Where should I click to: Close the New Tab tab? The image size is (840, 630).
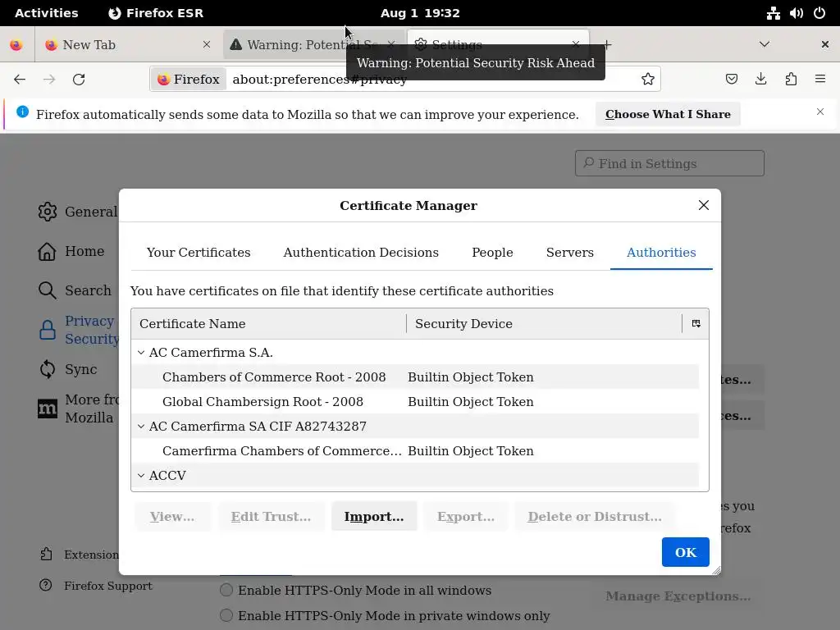(x=206, y=44)
